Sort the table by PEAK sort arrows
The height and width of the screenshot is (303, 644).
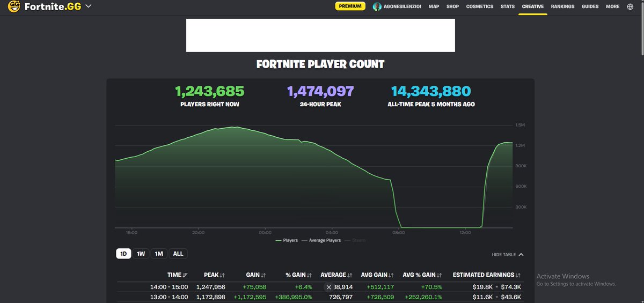222,275
